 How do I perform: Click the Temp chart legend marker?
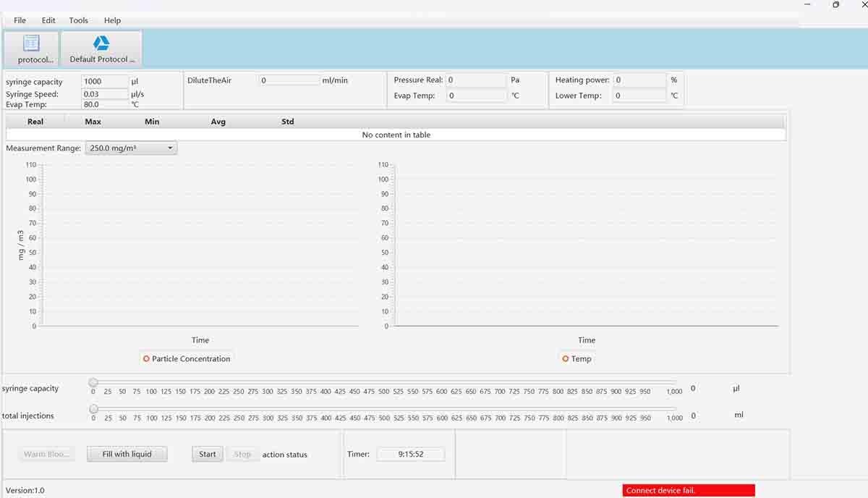(x=566, y=359)
